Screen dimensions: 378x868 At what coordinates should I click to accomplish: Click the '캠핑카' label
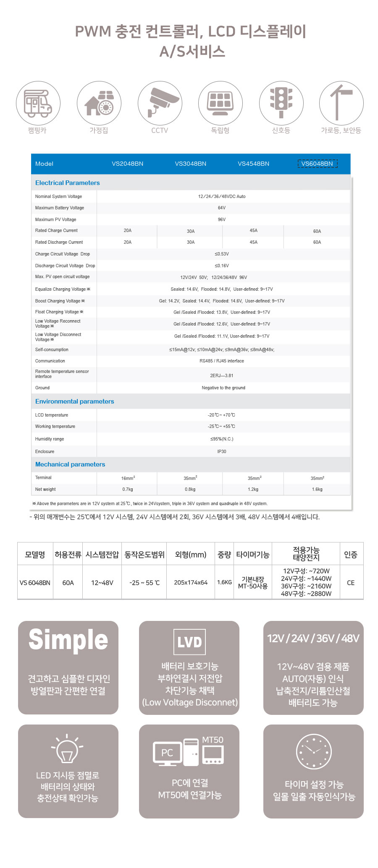[37, 130]
